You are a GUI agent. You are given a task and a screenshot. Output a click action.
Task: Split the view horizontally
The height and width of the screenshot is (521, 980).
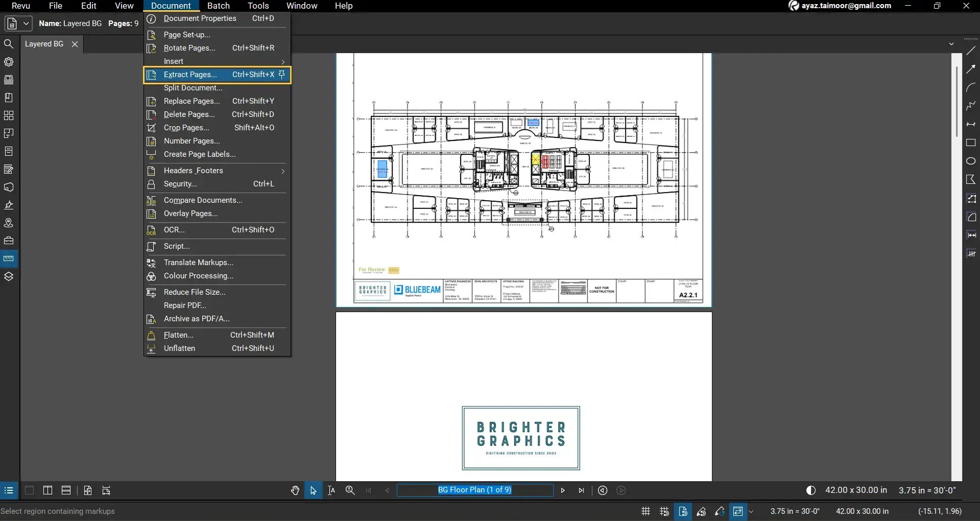coord(66,490)
